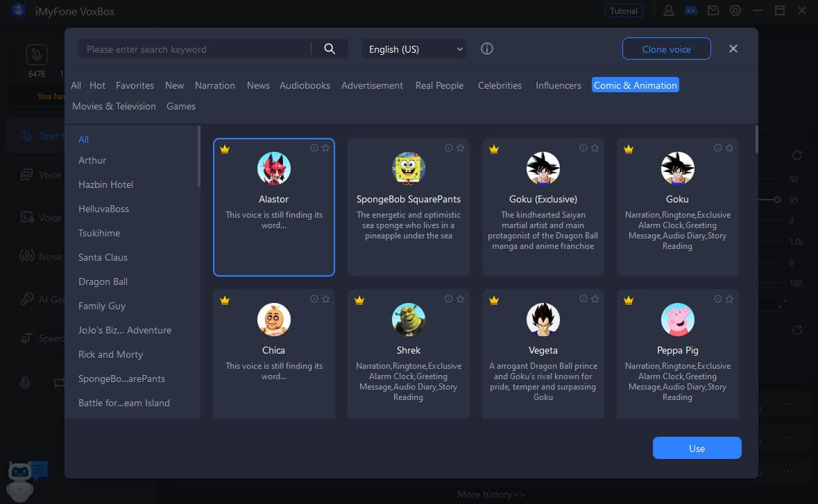Select Arthur in the subcategory list
The width and height of the screenshot is (818, 504).
tap(92, 161)
